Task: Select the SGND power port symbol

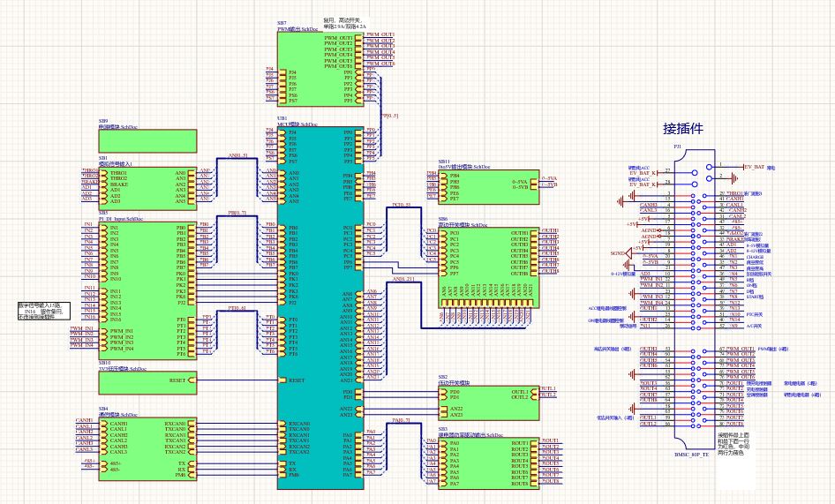Action: 621,253
